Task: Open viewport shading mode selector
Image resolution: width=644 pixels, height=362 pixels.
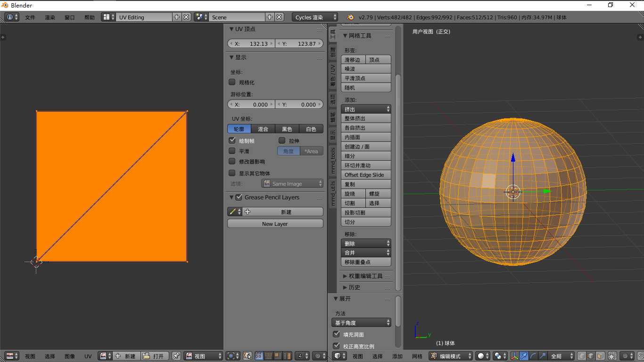Action: [483, 356]
